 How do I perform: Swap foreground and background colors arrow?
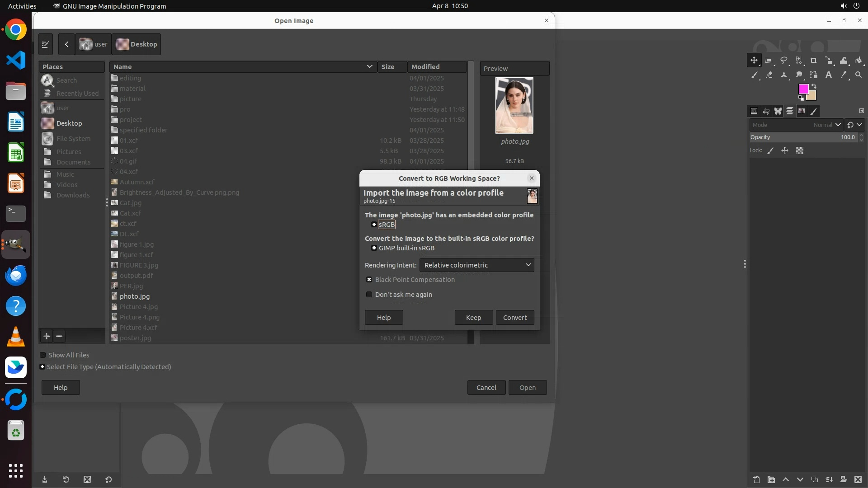814,86
